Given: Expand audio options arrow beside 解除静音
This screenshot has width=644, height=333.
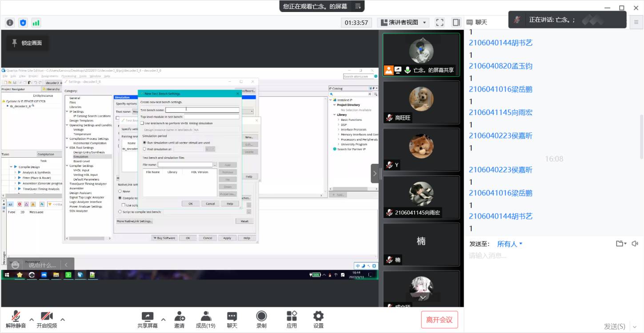Looking at the screenshot, I should pos(32,319).
